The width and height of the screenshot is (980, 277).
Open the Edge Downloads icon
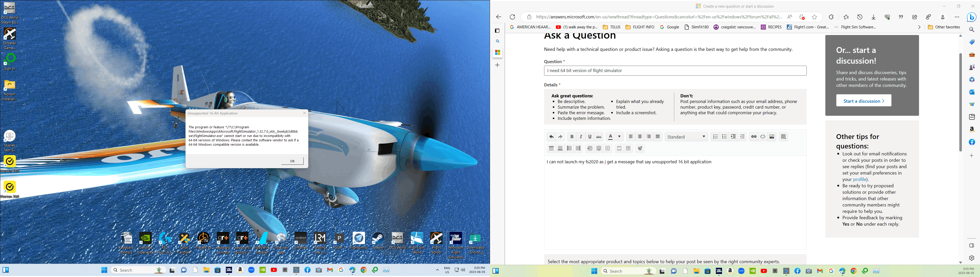874,17
